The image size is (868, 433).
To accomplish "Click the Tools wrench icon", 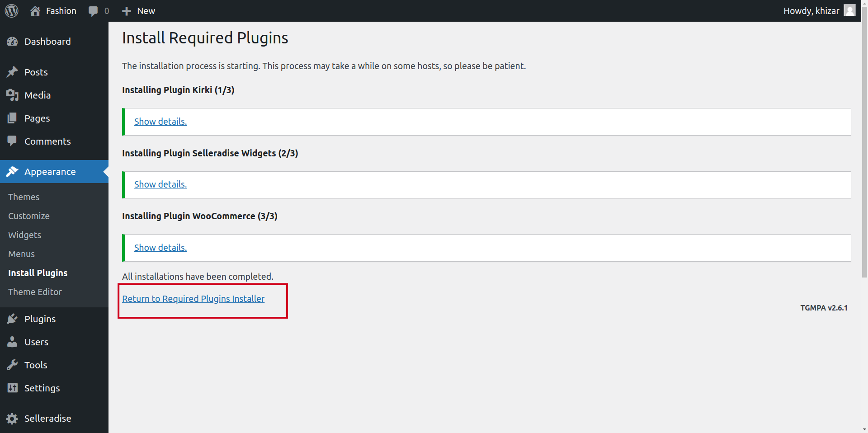I will (12, 365).
